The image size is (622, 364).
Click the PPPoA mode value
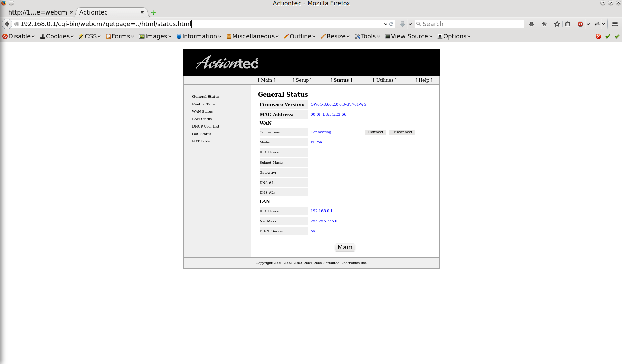point(316,142)
